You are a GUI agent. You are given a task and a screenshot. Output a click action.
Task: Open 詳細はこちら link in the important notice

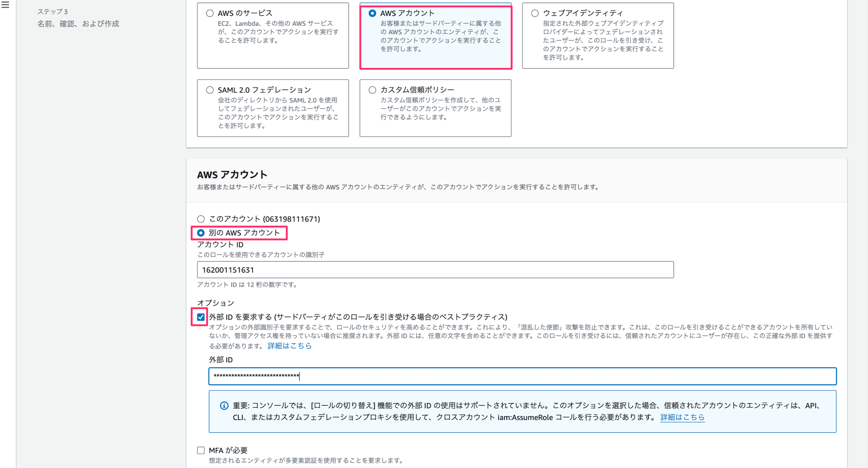coord(682,417)
